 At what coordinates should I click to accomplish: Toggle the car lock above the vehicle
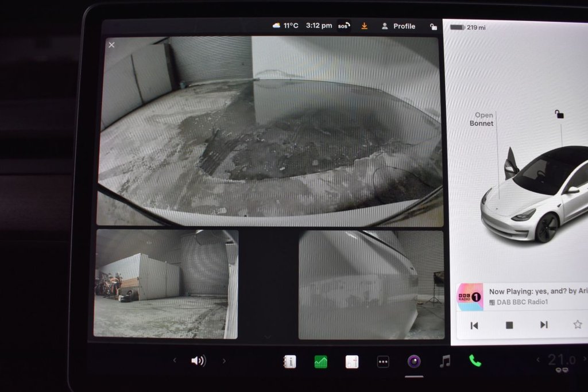559,114
